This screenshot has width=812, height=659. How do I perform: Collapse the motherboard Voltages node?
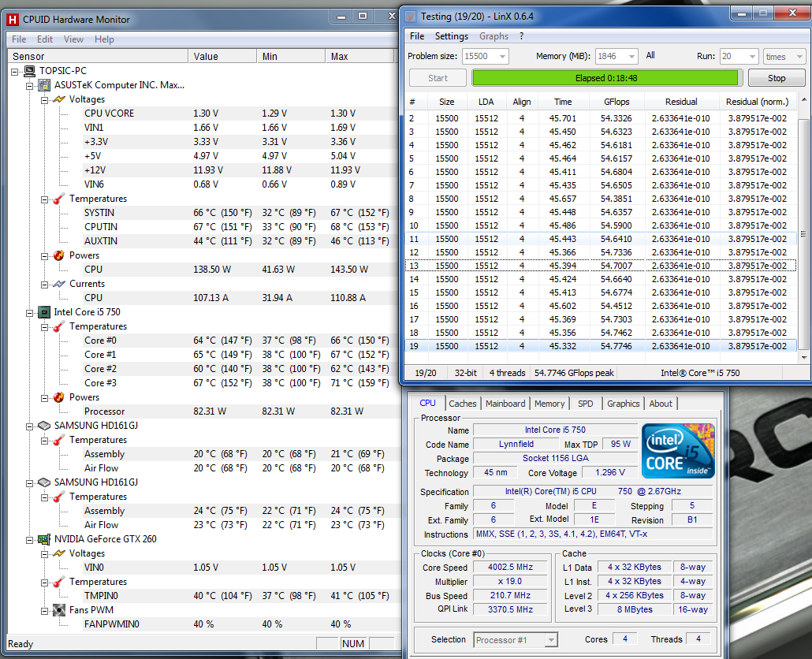point(45,100)
